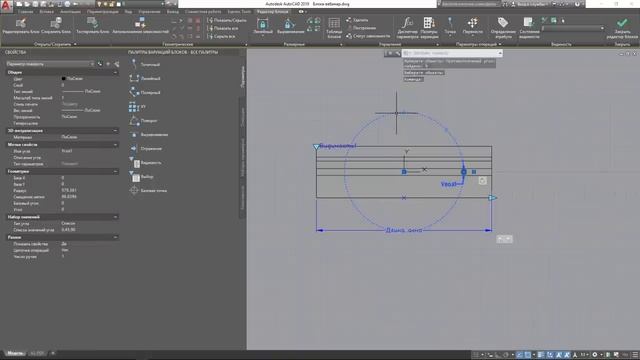This screenshot has height=360, width=640.
Task: Select the Base Point (Базовая точка) parameter
Action: click(x=148, y=191)
